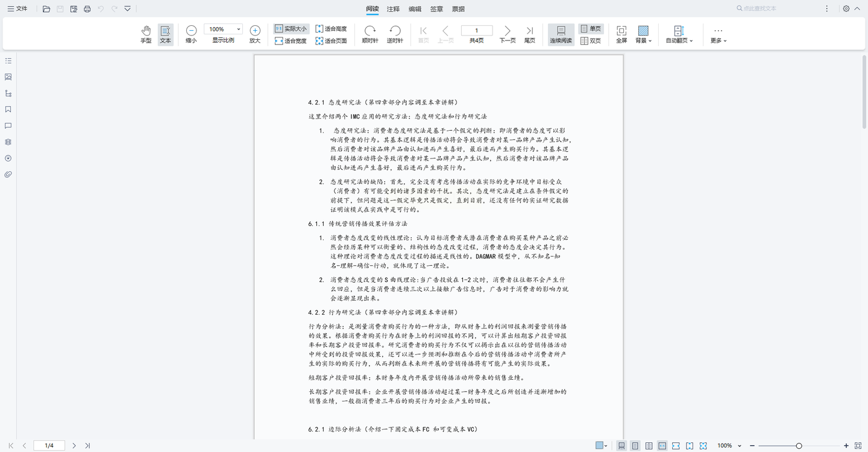This screenshot has height=452, width=868.
Task: Open the Background (背景) dropdown
Action: (643, 35)
